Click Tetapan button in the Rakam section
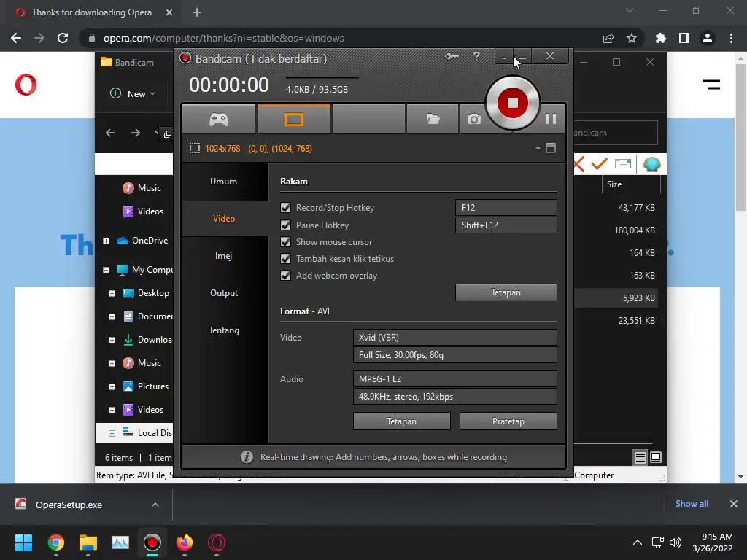Image resolution: width=747 pixels, height=560 pixels. tap(506, 292)
